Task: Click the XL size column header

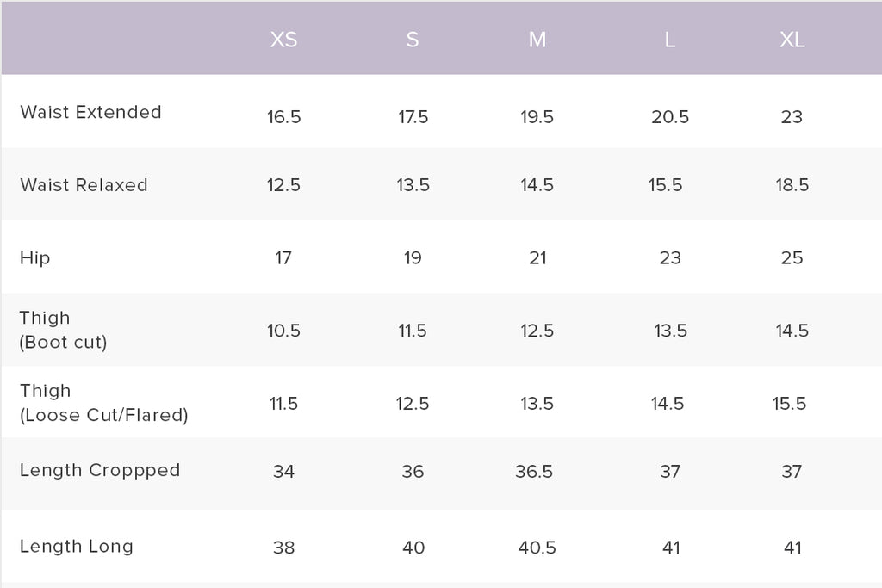Action: pyautogui.click(x=792, y=40)
